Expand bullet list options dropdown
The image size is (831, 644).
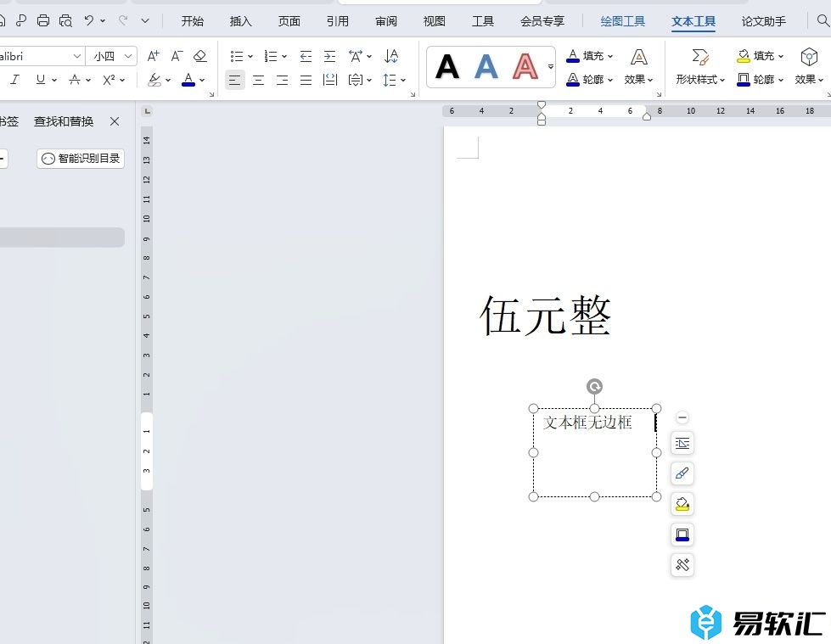coord(250,56)
